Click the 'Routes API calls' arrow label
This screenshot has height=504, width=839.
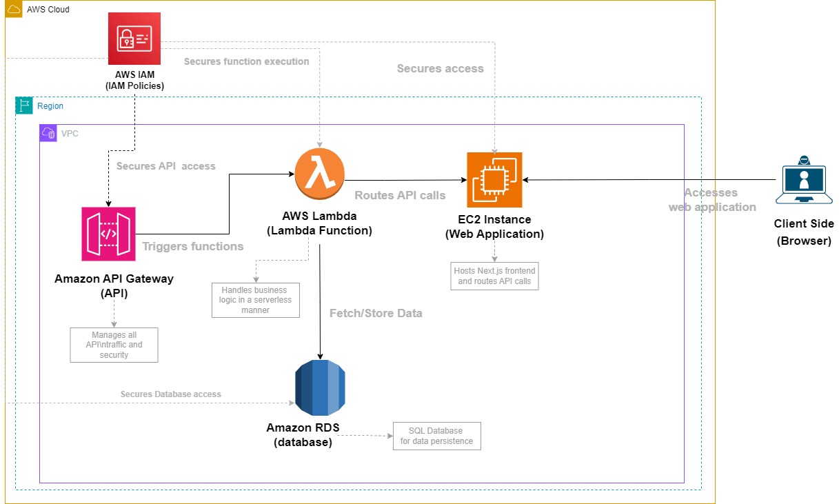pyautogui.click(x=399, y=195)
